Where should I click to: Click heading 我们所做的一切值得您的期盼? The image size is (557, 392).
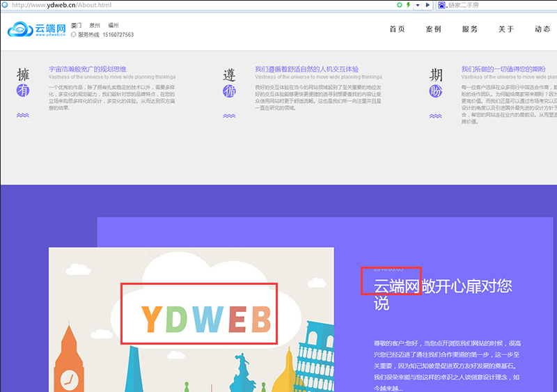point(503,69)
